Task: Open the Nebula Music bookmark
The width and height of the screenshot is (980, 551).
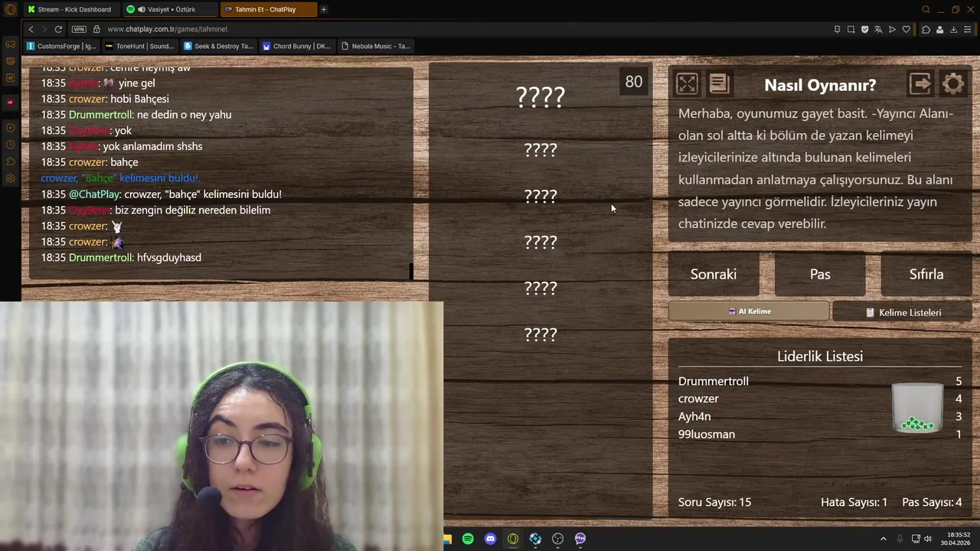Action: pos(375,46)
